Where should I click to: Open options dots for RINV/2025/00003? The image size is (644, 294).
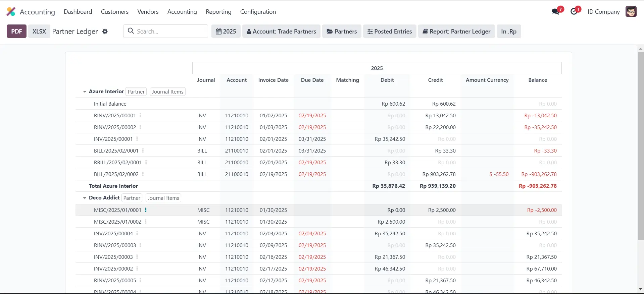140,245
